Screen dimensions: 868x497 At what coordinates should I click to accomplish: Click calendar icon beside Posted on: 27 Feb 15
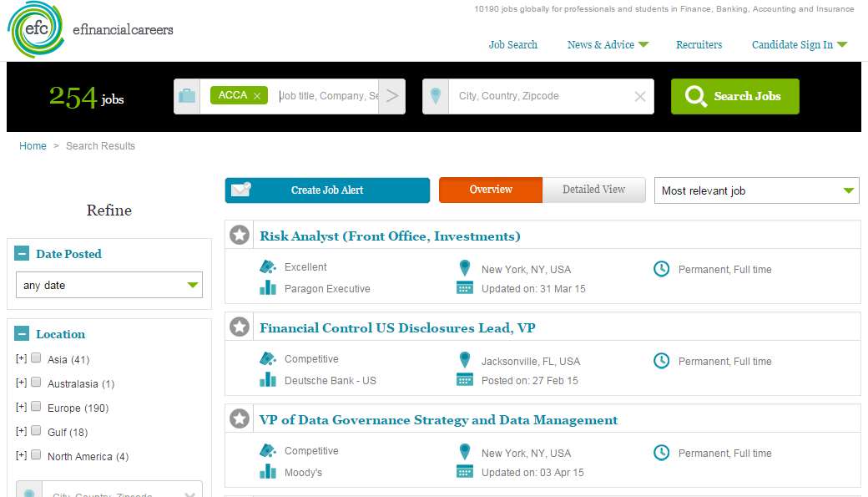[x=464, y=380]
